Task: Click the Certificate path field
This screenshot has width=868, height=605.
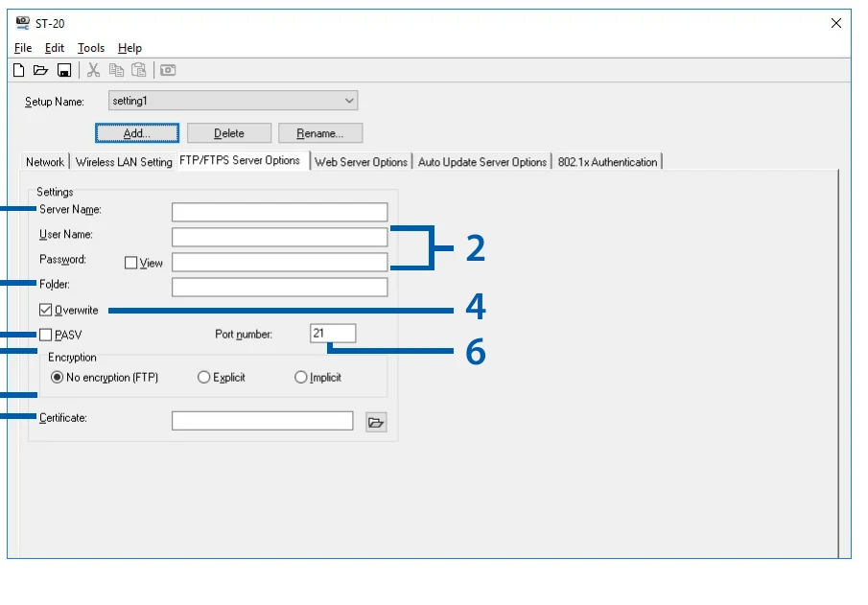Action: pyautogui.click(x=263, y=421)
